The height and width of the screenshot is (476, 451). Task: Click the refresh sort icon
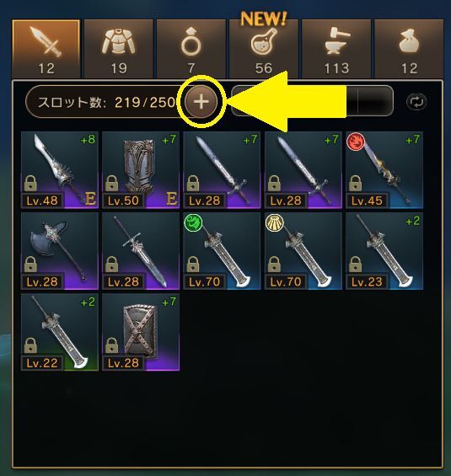(416, 102)
